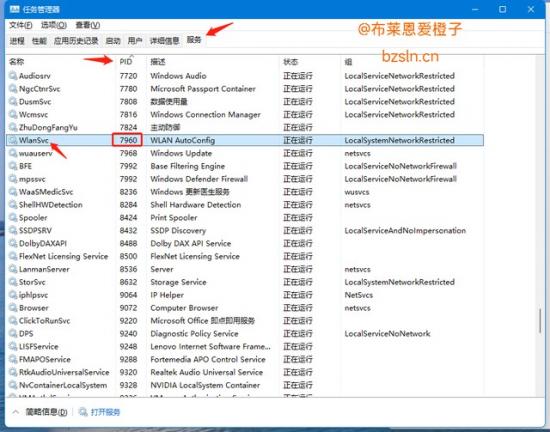Switch to the 用户 tab

coord(135,41)
